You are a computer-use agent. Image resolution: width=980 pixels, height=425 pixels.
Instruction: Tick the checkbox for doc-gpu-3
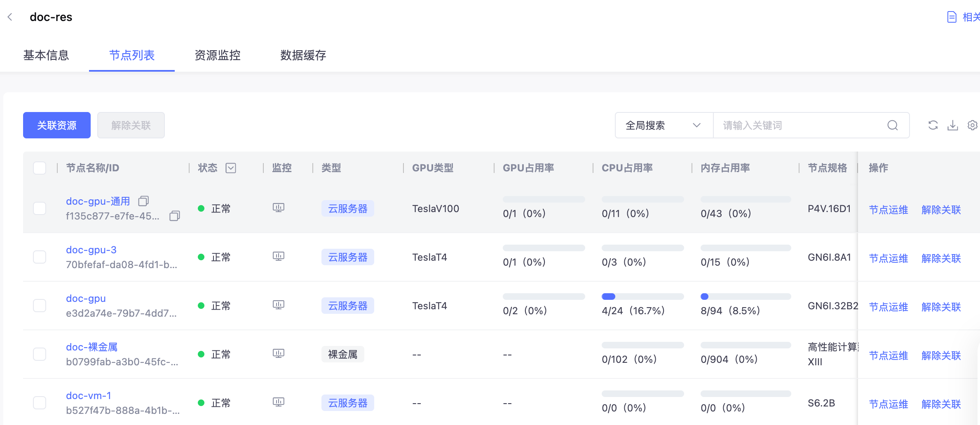[40, 257]
